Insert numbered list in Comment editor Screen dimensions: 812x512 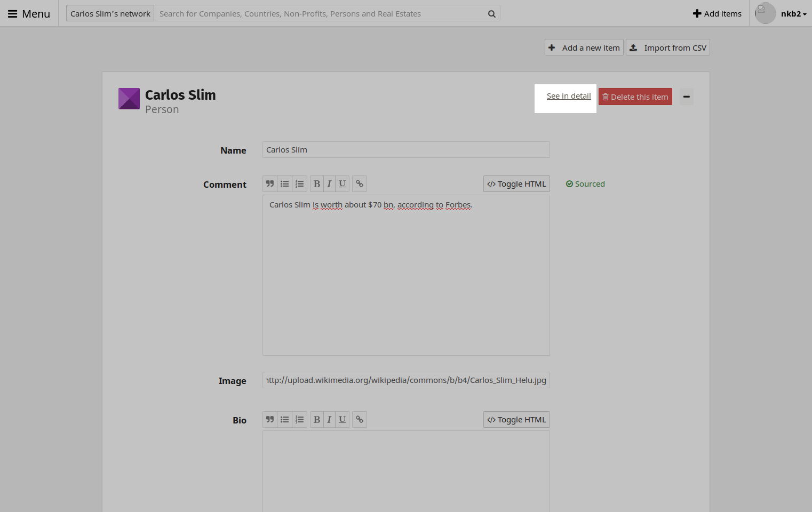[300, 184]
